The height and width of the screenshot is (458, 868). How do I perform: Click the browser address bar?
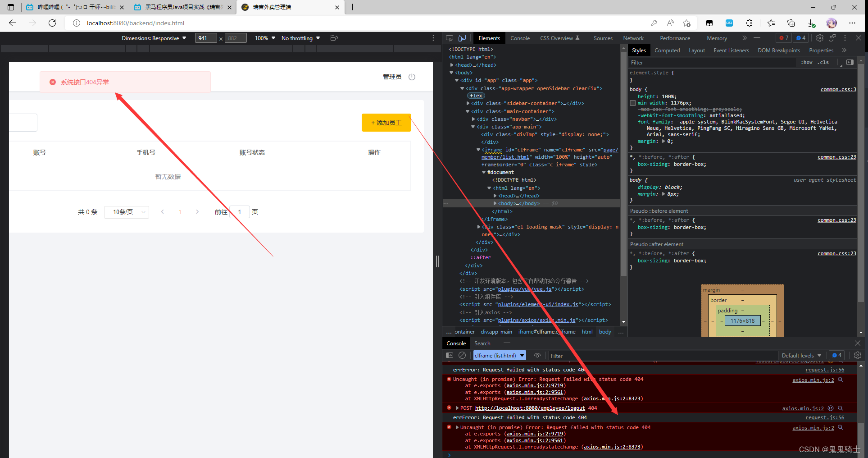click(x=360, y=23)
